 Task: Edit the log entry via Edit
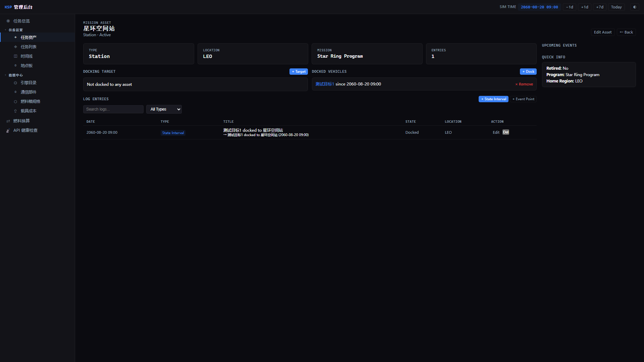[x=496, y=132]
